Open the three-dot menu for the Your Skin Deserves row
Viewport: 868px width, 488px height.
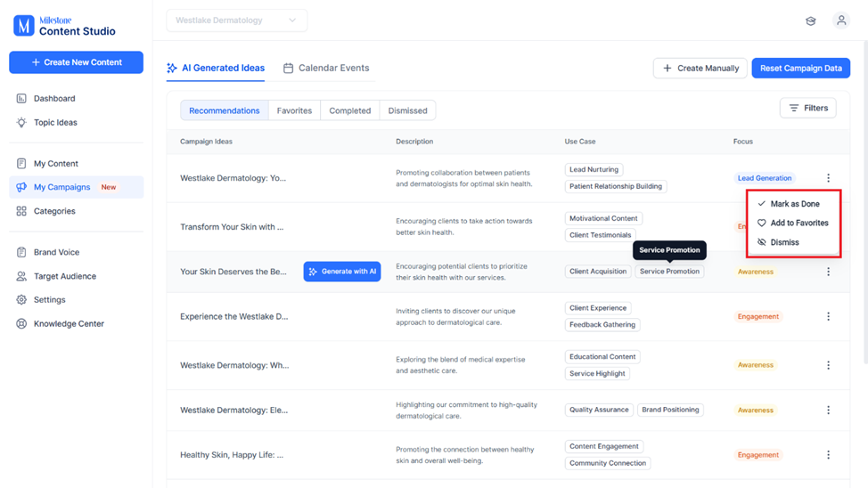click(828, 272)
